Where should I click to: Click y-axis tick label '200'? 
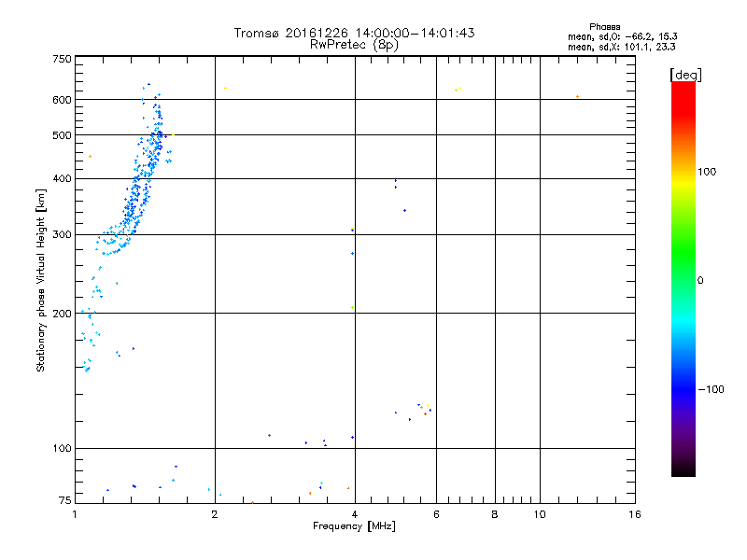point(62,314)
